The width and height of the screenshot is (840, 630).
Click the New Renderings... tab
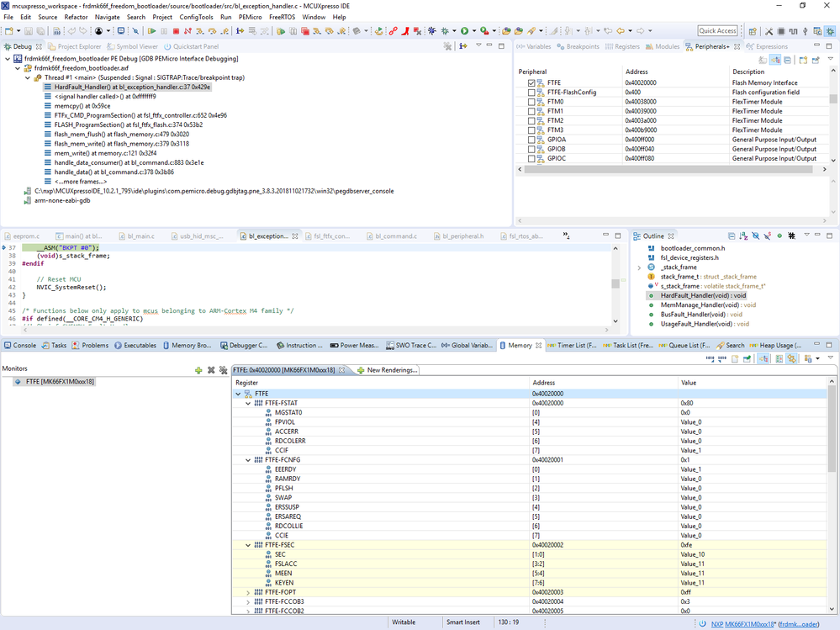pyautogui.click(x=388, y=370)
